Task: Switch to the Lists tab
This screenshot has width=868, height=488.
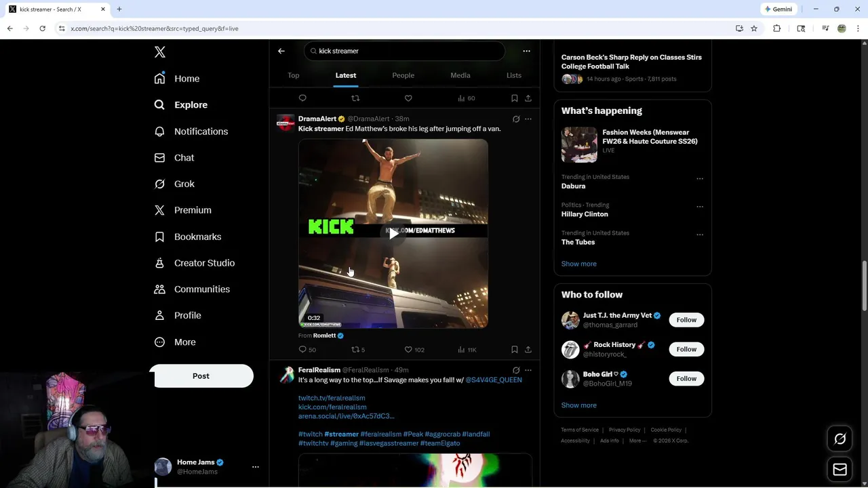Action: [x=514, y=75]
